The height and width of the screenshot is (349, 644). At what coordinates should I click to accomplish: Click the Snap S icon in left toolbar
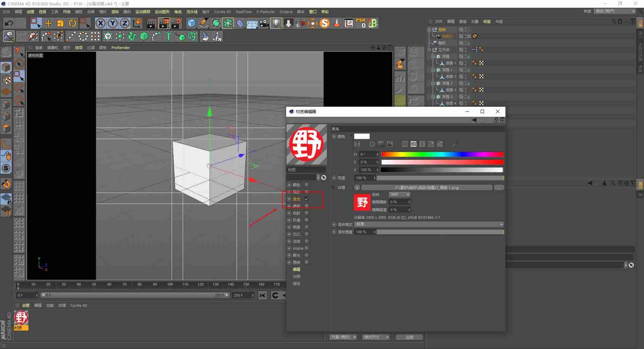(x=6, y=168)
